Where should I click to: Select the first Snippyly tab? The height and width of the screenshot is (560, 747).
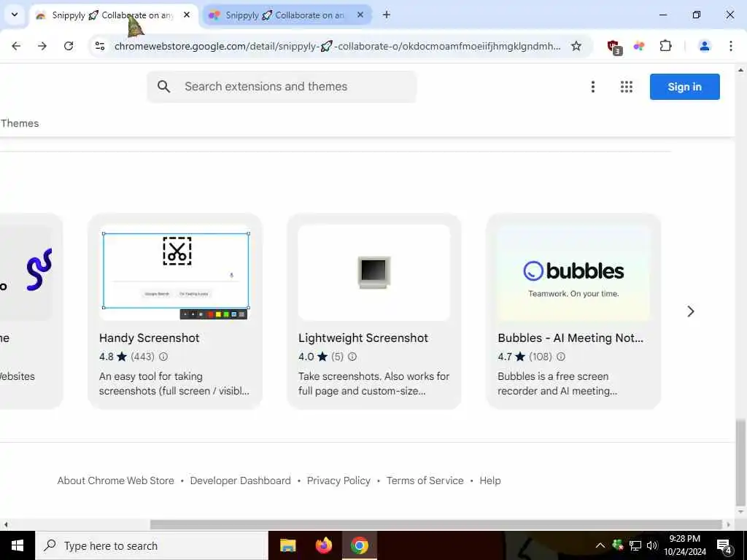coord(112,15)
